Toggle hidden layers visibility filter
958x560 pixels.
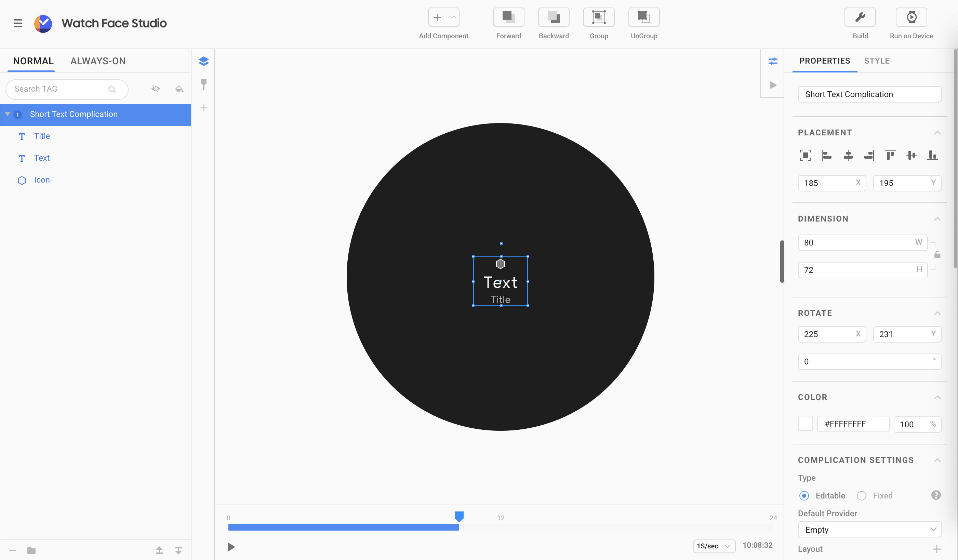pyautogui.click(x=156, y=89)
